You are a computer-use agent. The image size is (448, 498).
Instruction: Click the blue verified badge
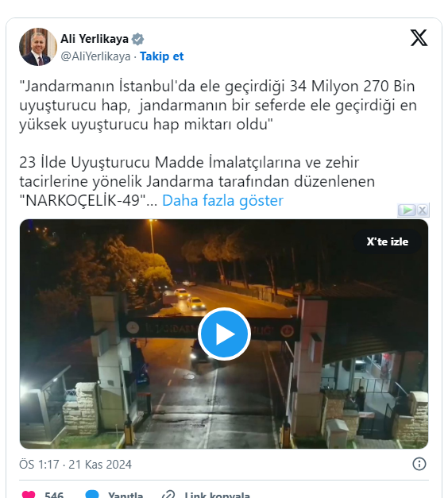138,39
